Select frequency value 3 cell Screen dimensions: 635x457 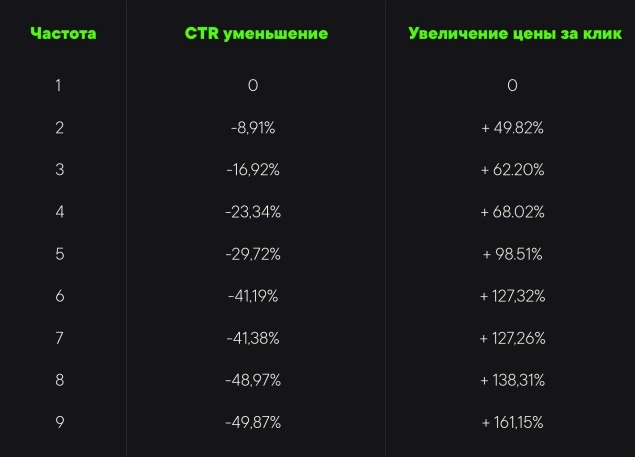60,170
